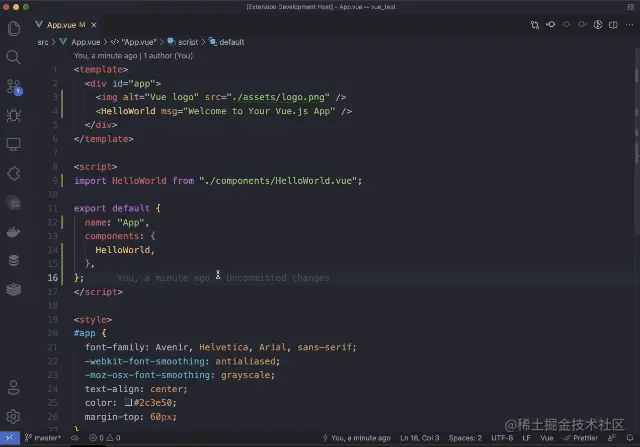Open the Remote Explorer monitor icon
640x447 pixels.
pyautogui.click(x=13, y=144)
